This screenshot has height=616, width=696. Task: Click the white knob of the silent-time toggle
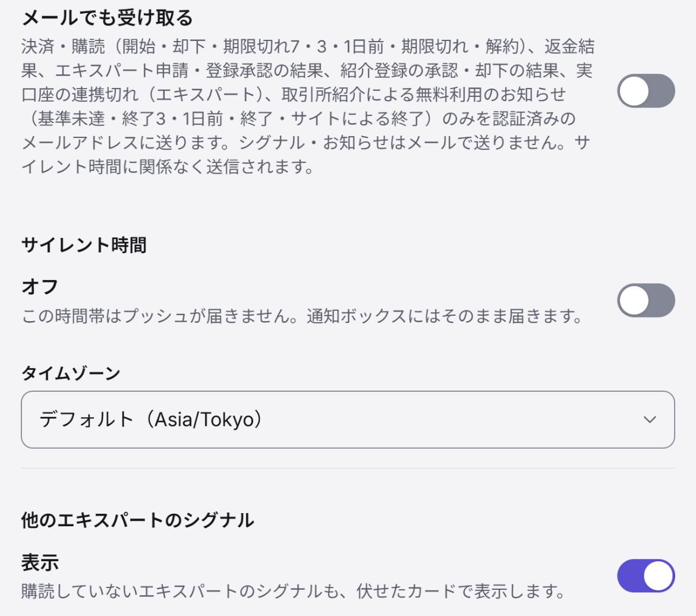(x=634, y=301)
